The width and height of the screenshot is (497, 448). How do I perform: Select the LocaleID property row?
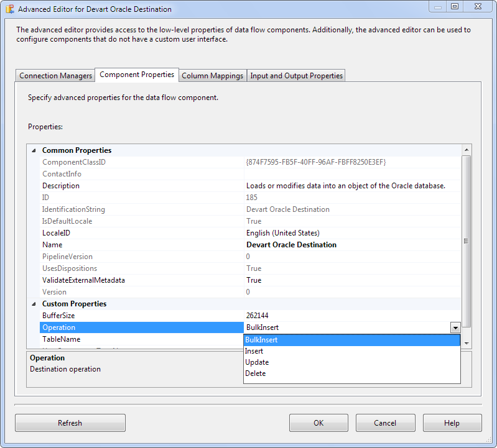pyautogui.click(x=251, y=233)
